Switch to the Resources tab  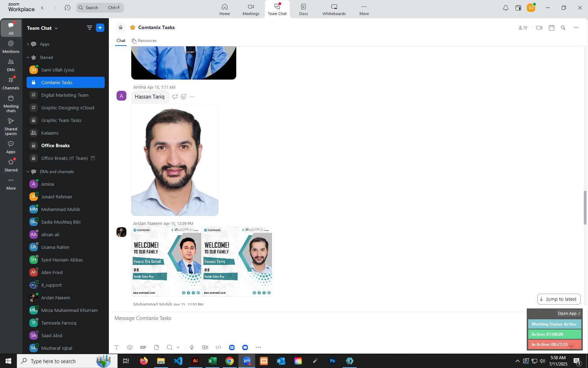tap(144, 41)
